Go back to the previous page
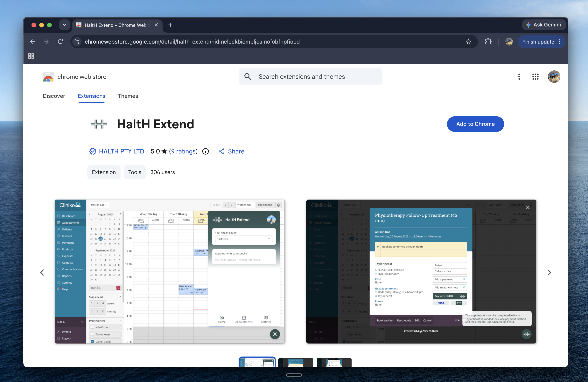This screenshot has height=382, width=588. point(32,41)
